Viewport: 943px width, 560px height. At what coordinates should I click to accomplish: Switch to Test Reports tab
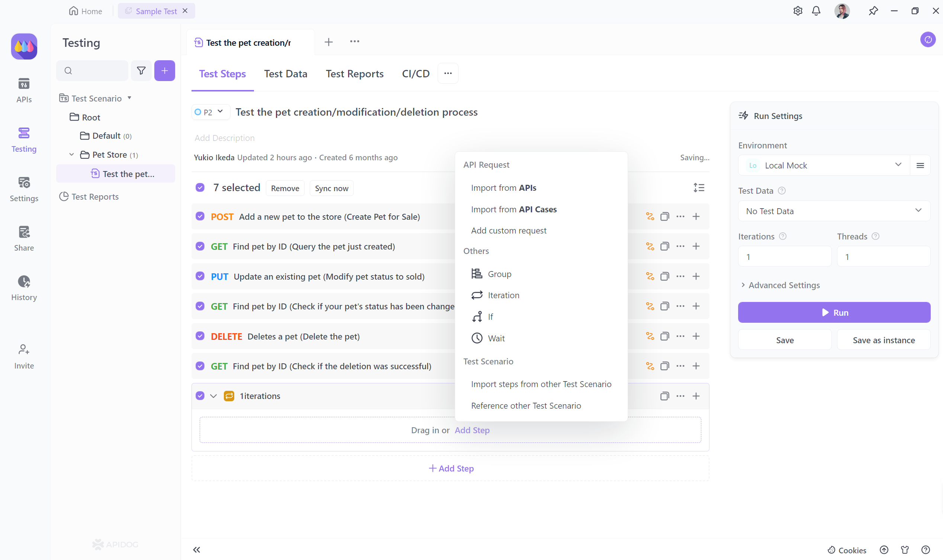coord(354,73)
